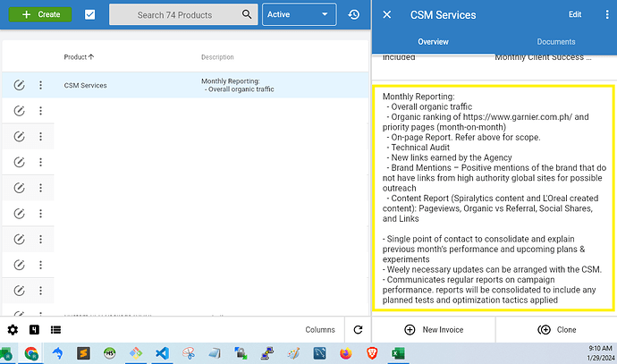Select the CSM Services product name
The height and width of the screenshot is (364, 617).
[x=85, y=85]
